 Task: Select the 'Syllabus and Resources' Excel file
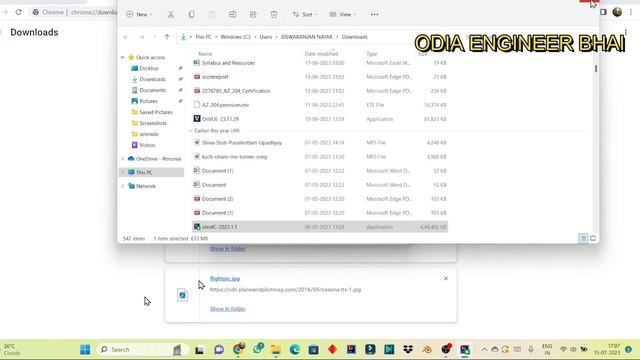coord(320,63)
